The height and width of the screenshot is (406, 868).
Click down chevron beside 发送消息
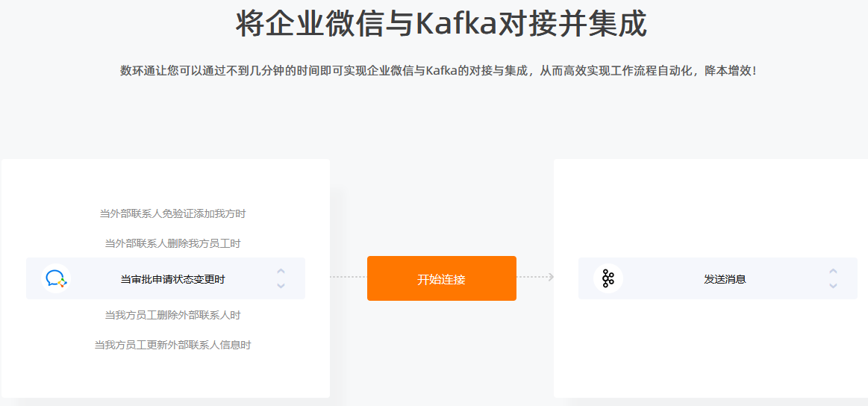click(x=833, y=286)
